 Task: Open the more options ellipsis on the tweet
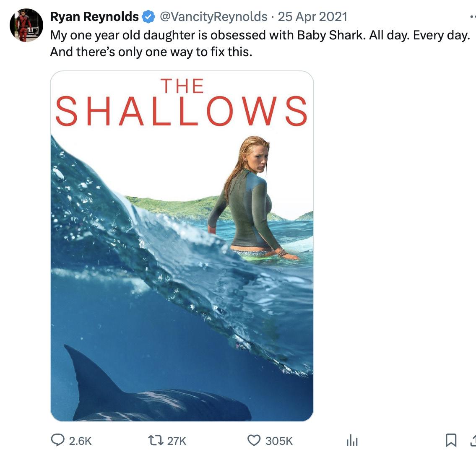pyautogui.click(x=472, y=17)
